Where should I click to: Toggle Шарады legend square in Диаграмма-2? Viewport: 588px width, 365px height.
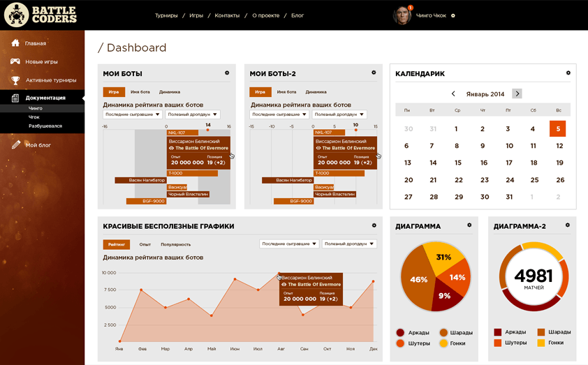541,332
